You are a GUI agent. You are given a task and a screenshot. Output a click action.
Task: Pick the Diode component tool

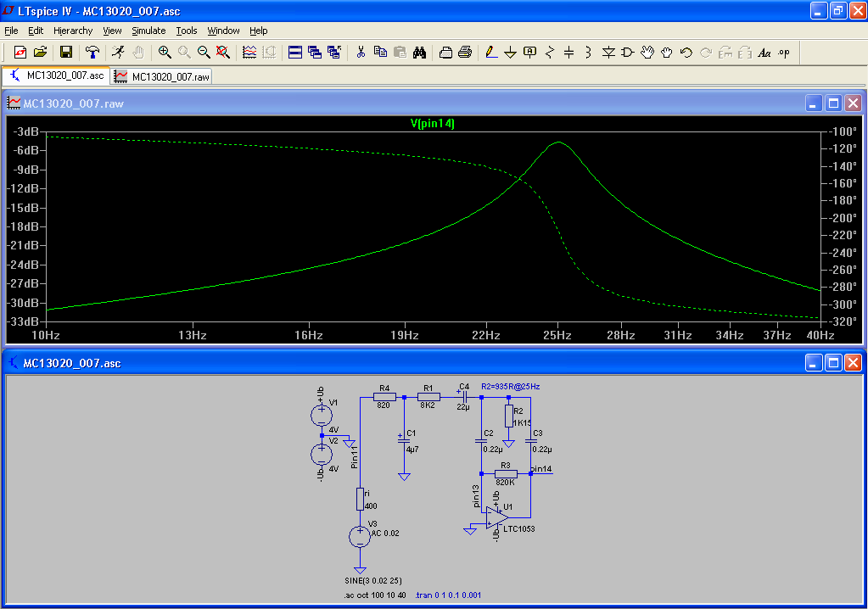coord(608,53)
